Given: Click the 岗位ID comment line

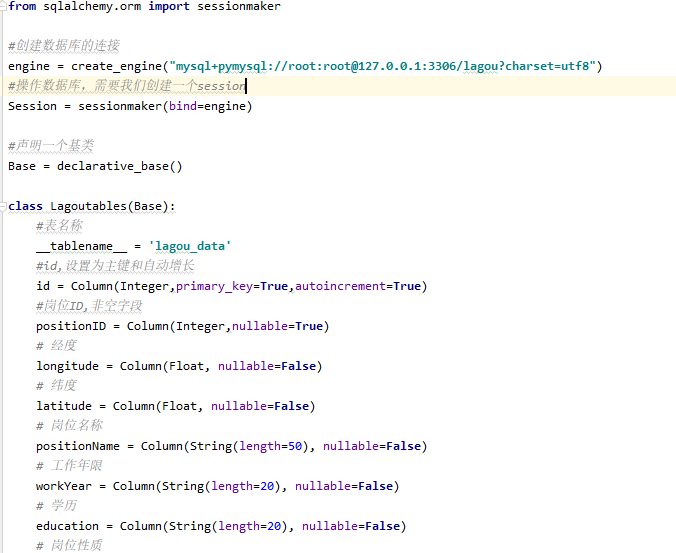Looking at the screenshot, I should point(89,306).
